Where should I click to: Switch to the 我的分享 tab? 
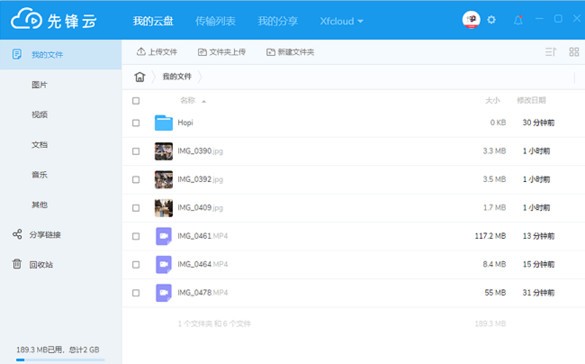coord(278,21)
